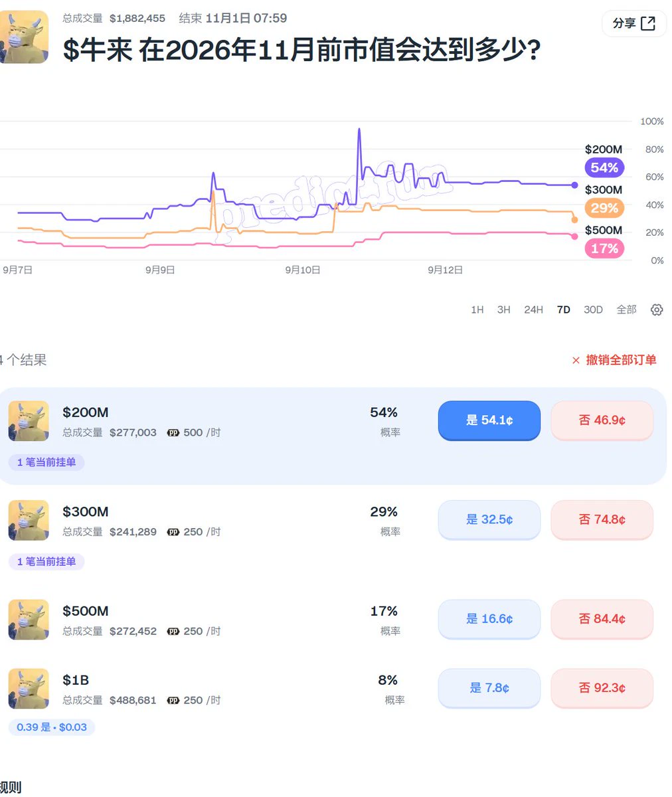Select the 1H chart timeframe
672x797 pixels.
(x=477, y=310)
